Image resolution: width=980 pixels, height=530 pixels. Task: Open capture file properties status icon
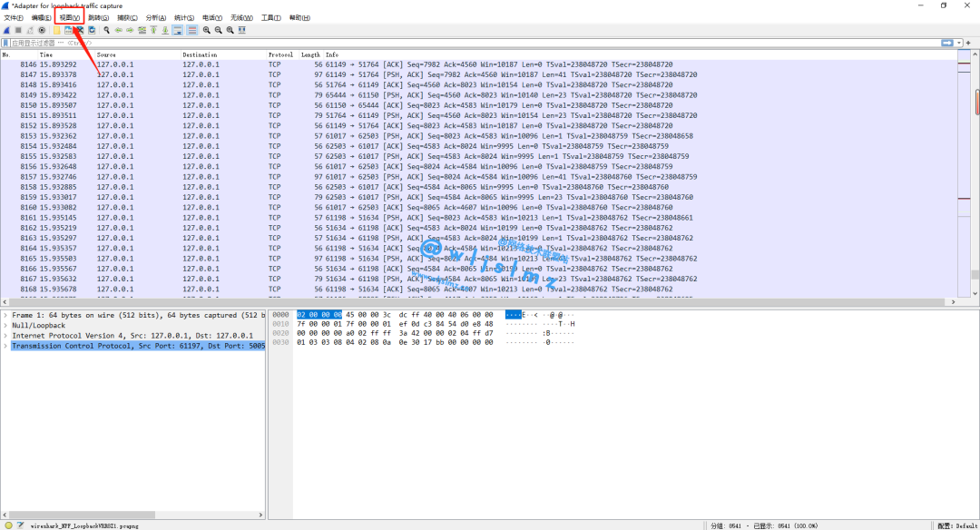[21, 525]
